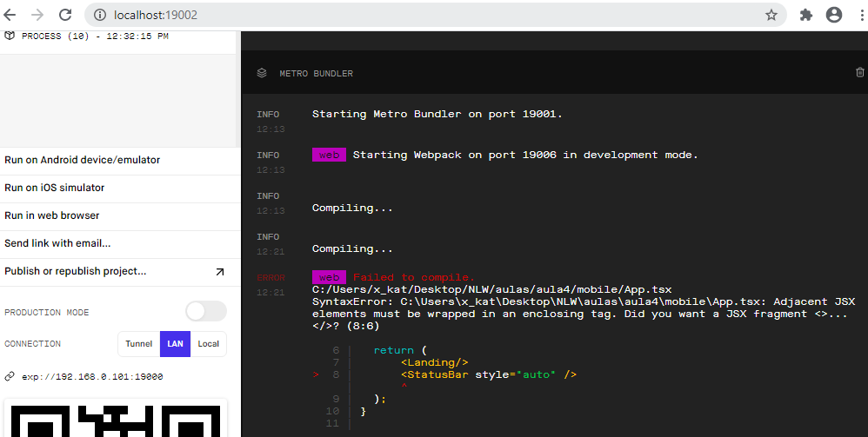868x437 pixels.
Task: Choose Run in web browser
Action: coord(120,215)
